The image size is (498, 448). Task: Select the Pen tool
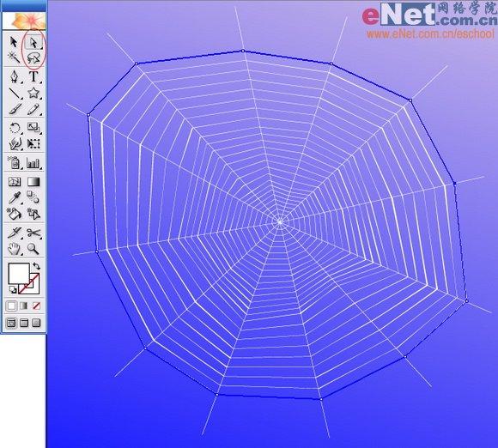coord(15,76)
